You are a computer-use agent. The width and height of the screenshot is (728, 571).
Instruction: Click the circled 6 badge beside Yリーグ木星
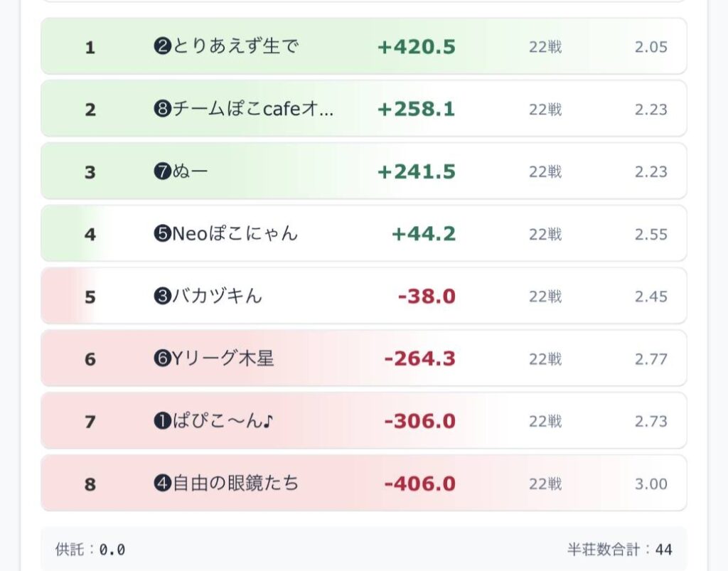[x=163, y=359]
